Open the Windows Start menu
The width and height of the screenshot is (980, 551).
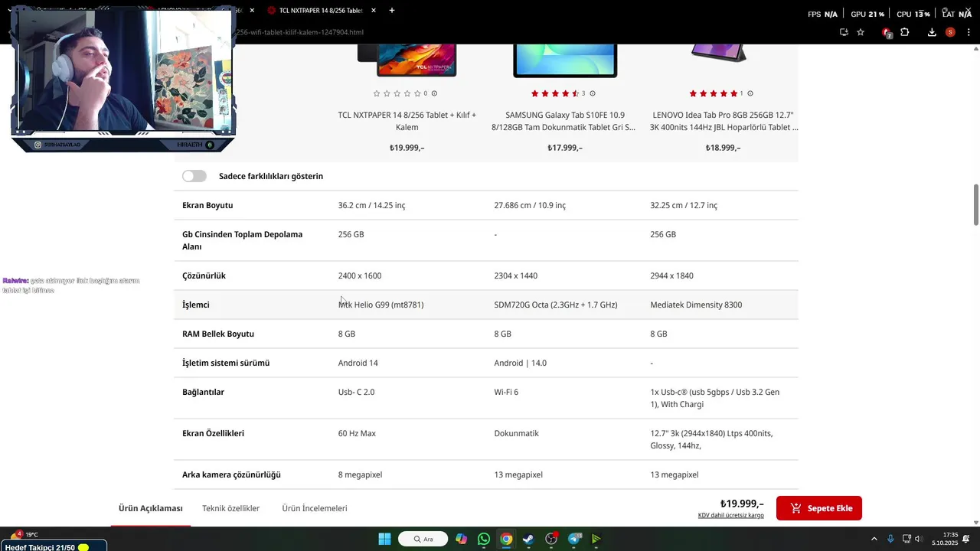384,539
